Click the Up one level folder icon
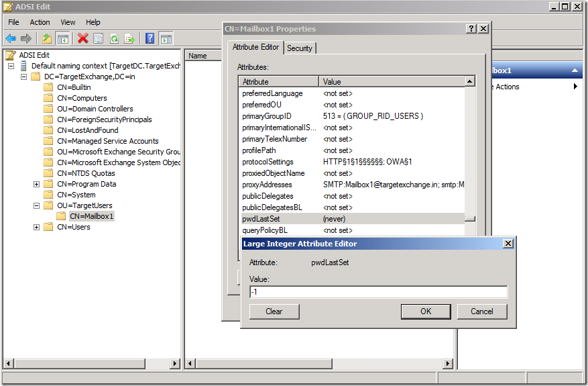The image size is (588, 386). pos(47,38)
